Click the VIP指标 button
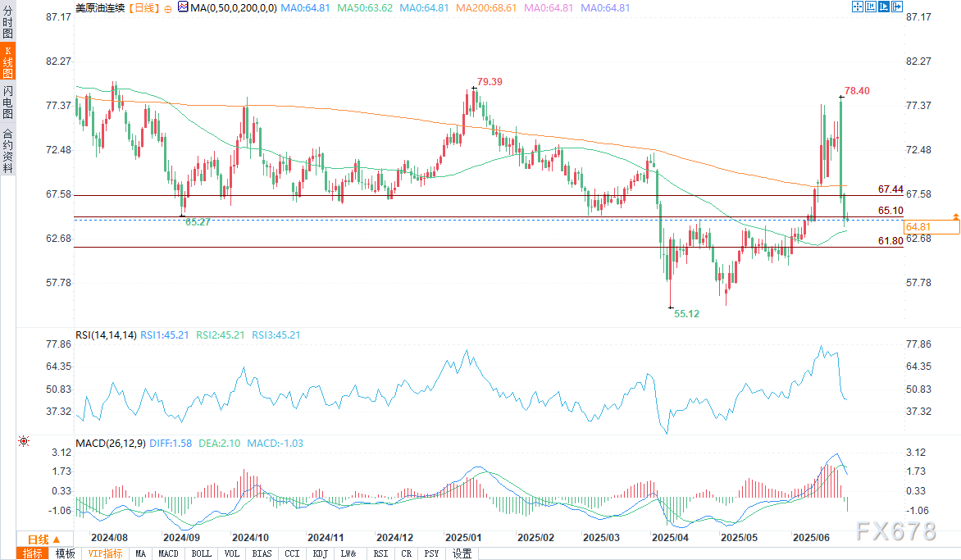The height and width of the screenshot is (560, 961). (x=105, y=553)
